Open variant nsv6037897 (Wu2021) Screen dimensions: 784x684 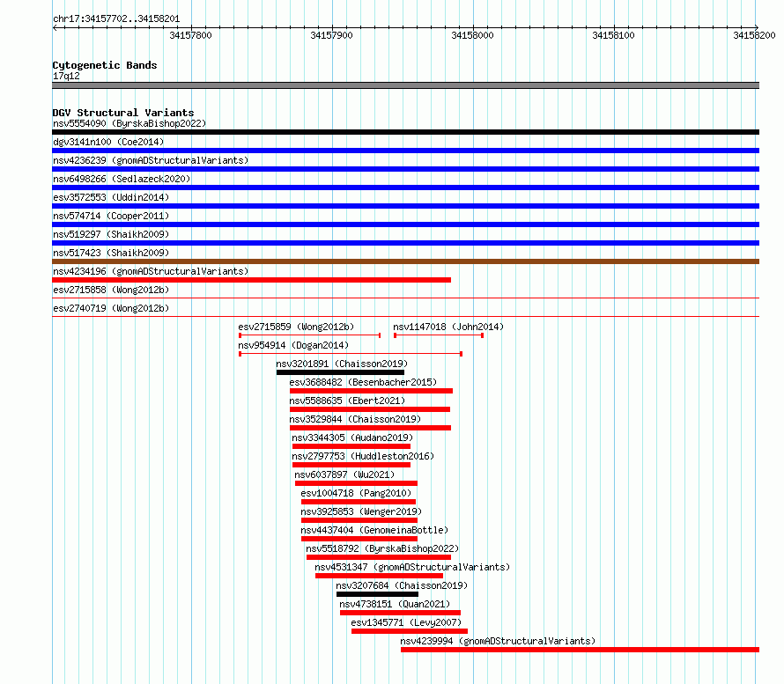click(344, 474)
